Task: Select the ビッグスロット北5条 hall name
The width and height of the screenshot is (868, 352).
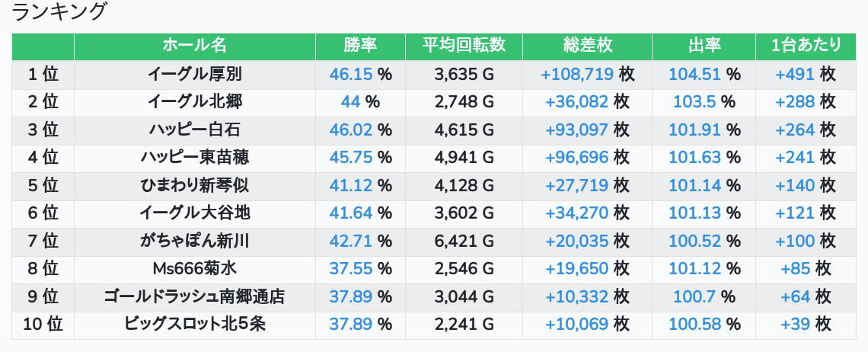Action: tap(195, 324)
